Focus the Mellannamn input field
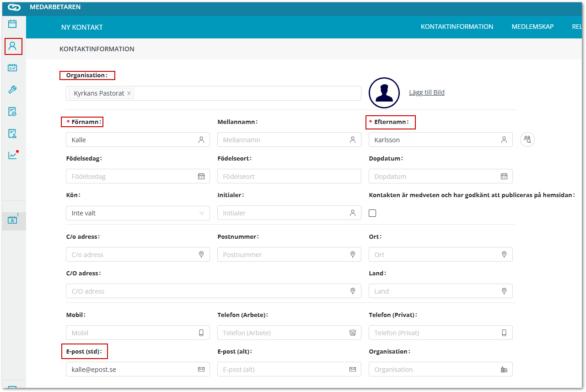The width and height of the screenshot is (586, 392). [289, 140]
